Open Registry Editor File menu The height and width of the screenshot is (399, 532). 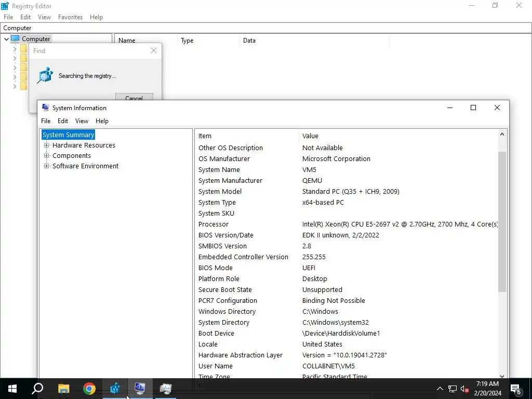point(8,17)
